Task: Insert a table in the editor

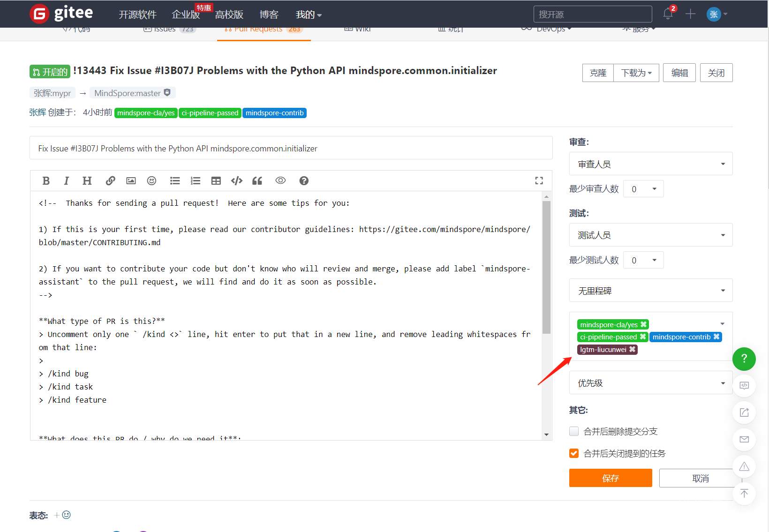Action: click(x=216, y=181)
